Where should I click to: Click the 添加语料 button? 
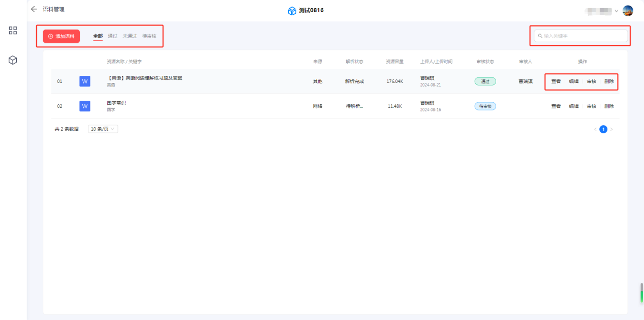[x=62, y=36]
